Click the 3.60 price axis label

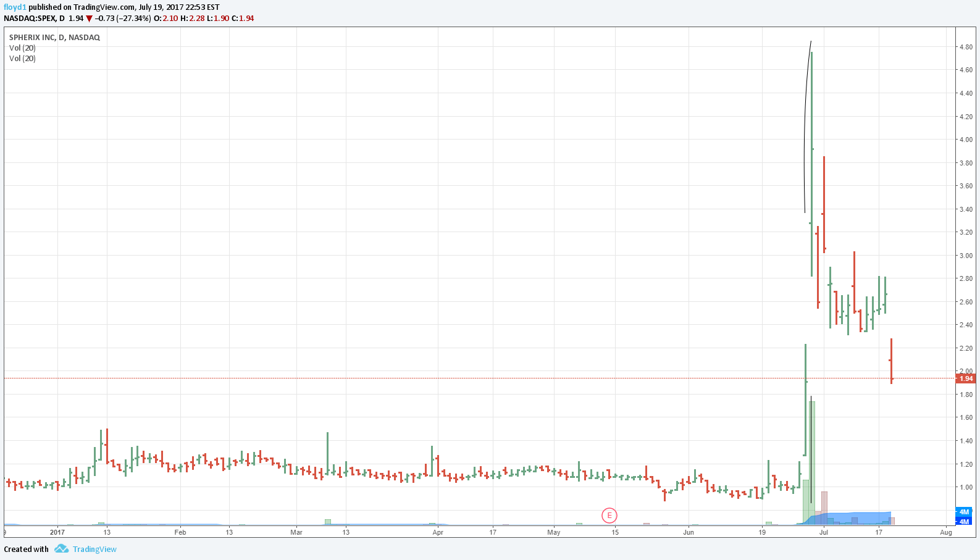point(966,186)
